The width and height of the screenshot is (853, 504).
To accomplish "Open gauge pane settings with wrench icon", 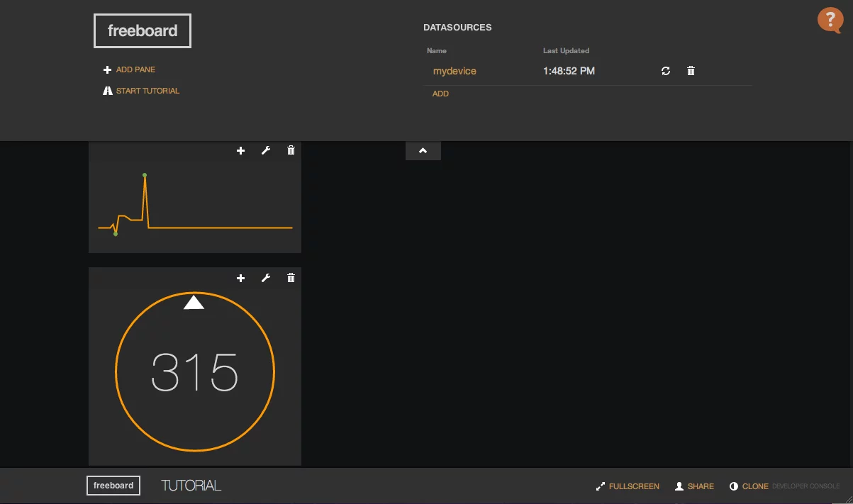I will (x=266, y=278).
